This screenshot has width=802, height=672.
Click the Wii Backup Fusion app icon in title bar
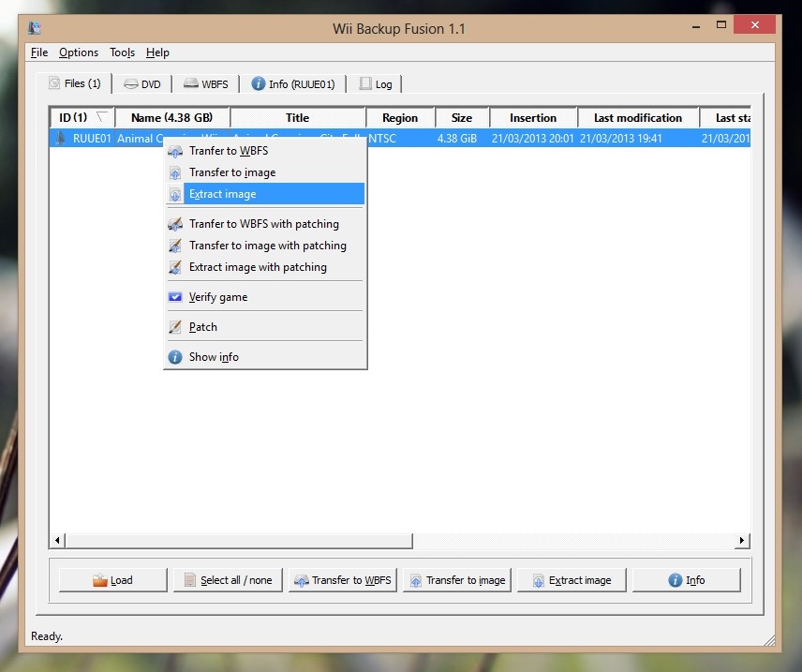pos(35,27)
